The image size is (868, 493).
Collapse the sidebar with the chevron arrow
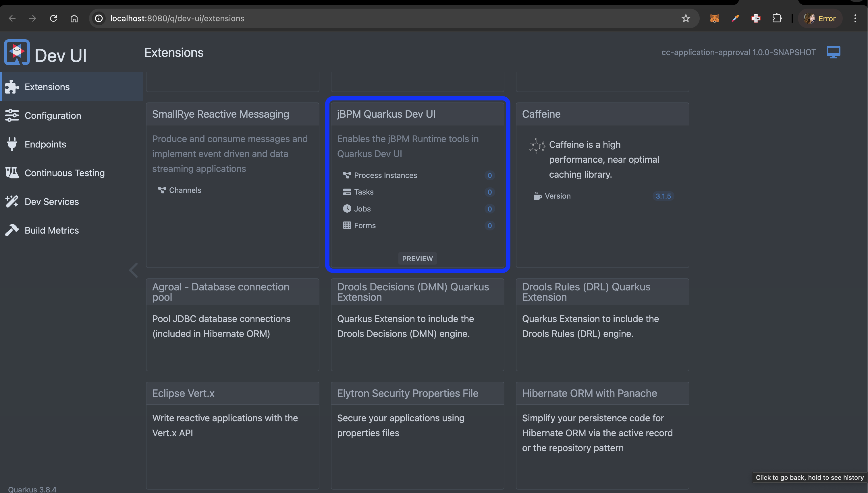point(134,270)
